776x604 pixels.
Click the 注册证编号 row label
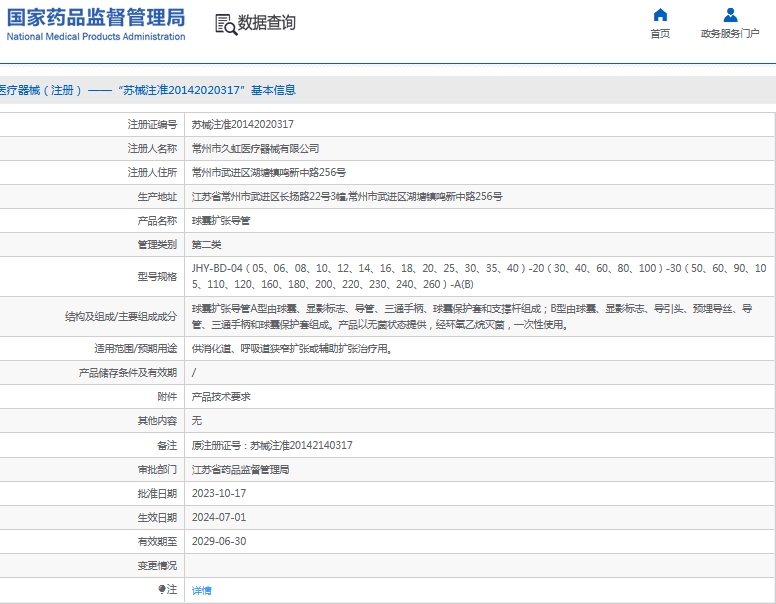[152, 124]
